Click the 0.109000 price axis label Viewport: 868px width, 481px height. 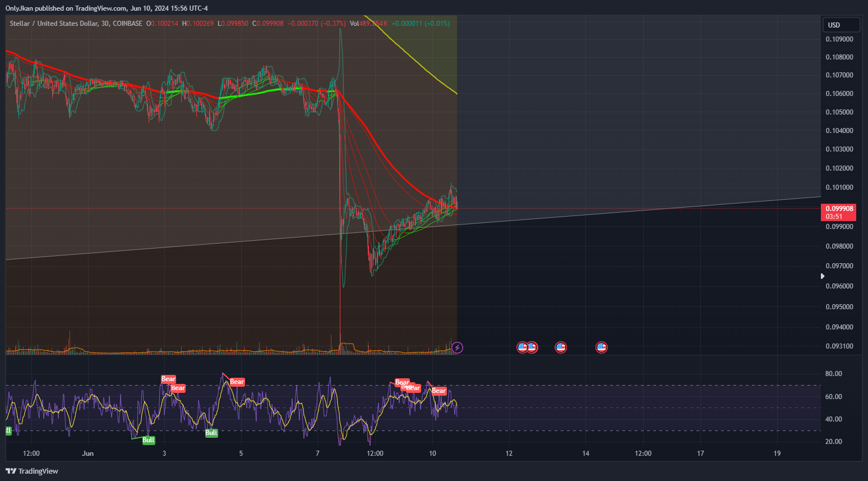pos(839,39)
